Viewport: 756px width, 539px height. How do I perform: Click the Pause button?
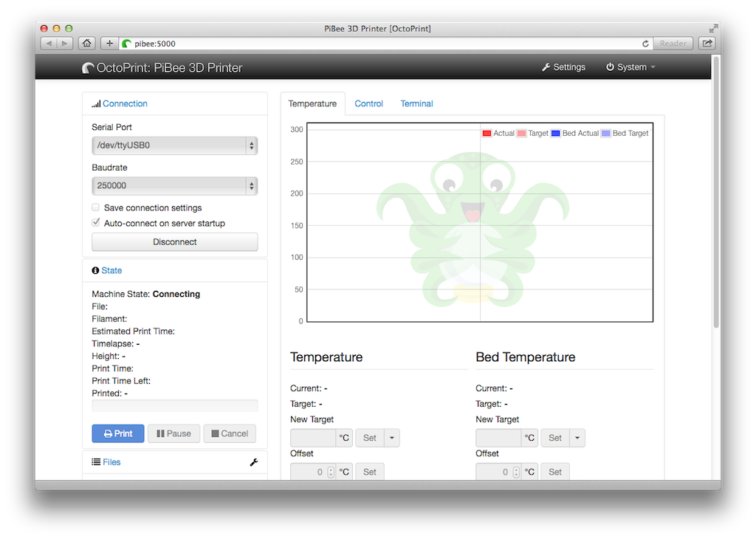(x=173, y=433)
